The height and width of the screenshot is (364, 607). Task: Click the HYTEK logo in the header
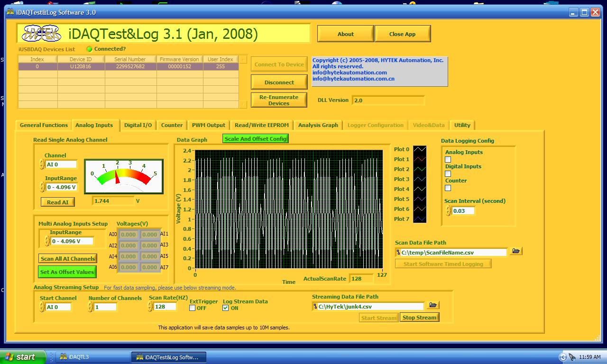click(x=42, y=34)
